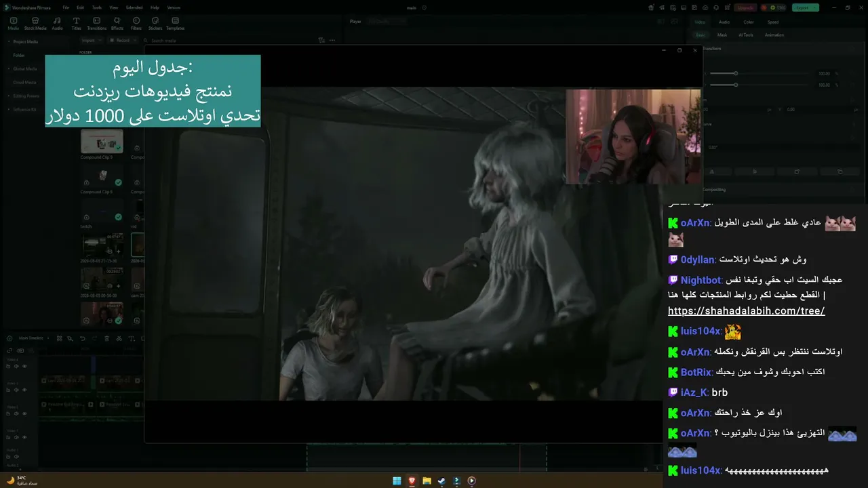Switch to the Speed properties tab
Image resolution: width=868 pixels, height=488 pixels.
point(773,22)
